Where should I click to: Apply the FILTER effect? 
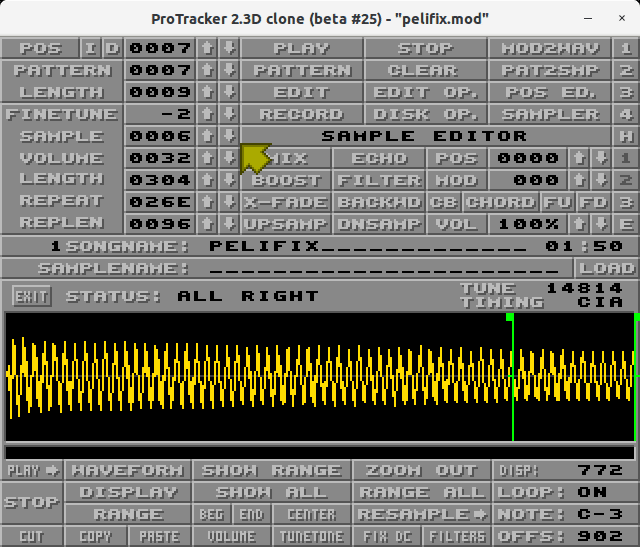tap(379, 180)
